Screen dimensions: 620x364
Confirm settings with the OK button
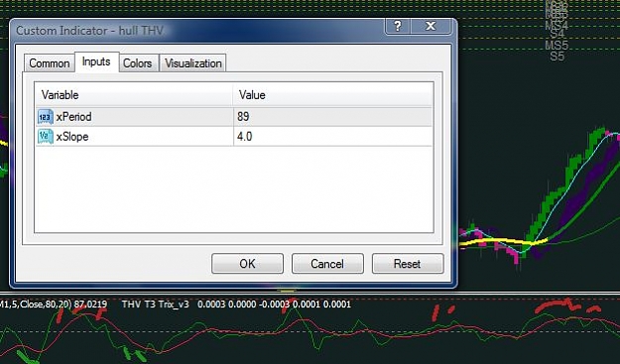click(x=248, y=264)
